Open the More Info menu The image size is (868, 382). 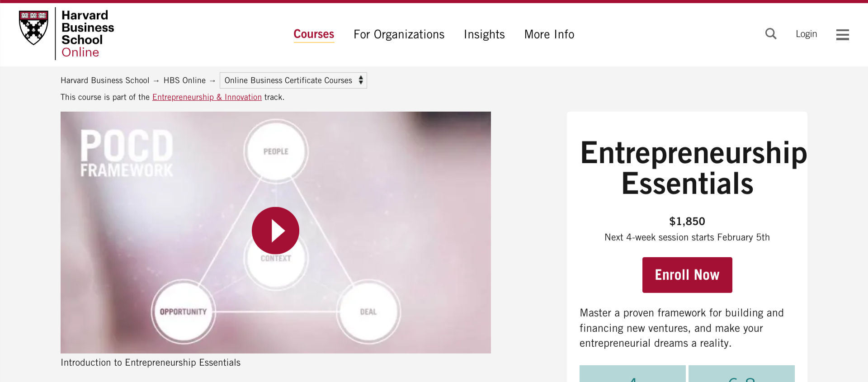(549, 34)
